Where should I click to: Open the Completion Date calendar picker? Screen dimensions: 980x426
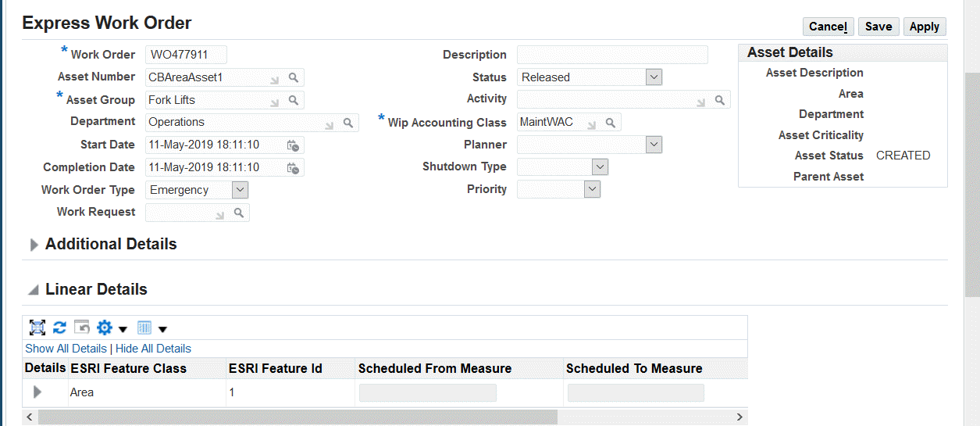tap(293, 168)
